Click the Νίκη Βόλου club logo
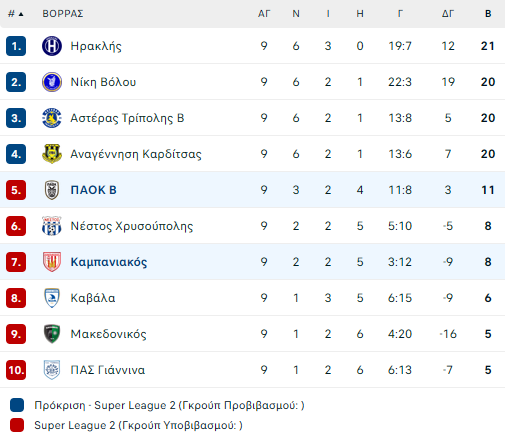 coord(52,82)
